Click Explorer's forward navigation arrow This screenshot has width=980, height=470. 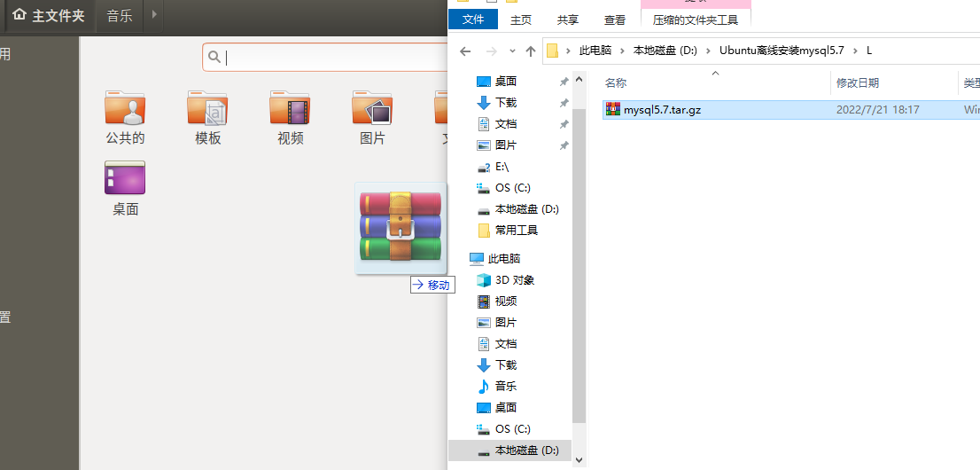491,51
